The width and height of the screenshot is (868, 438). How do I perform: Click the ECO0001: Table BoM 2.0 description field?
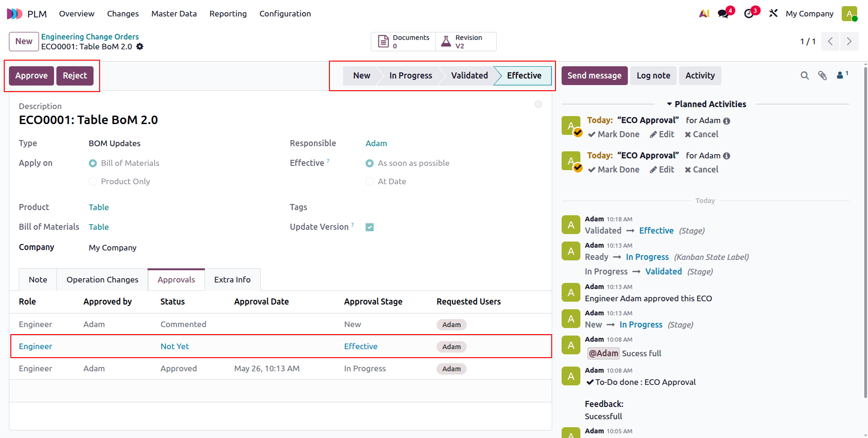click(88, 120)
